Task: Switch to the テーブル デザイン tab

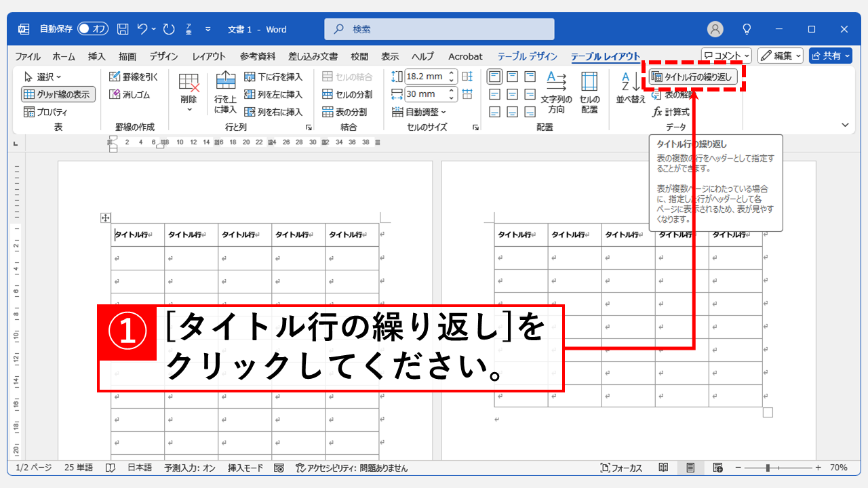Action: pos(527,56)
